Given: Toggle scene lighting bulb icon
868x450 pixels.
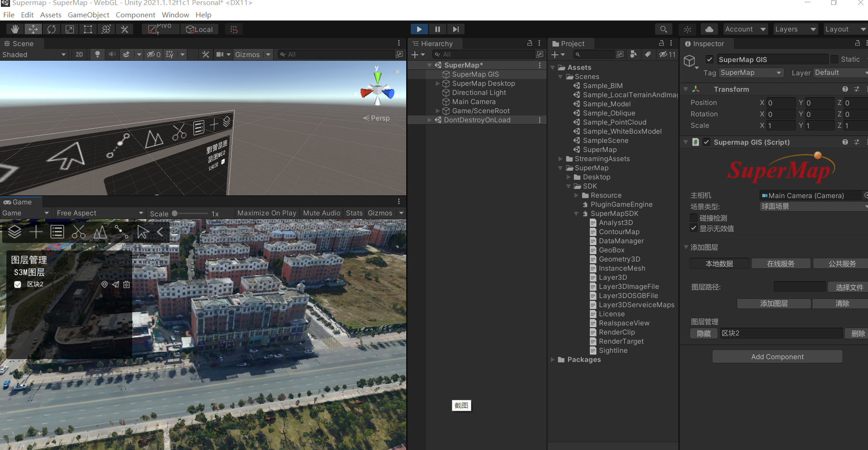Looking at the screenshot, I should 97,54.
